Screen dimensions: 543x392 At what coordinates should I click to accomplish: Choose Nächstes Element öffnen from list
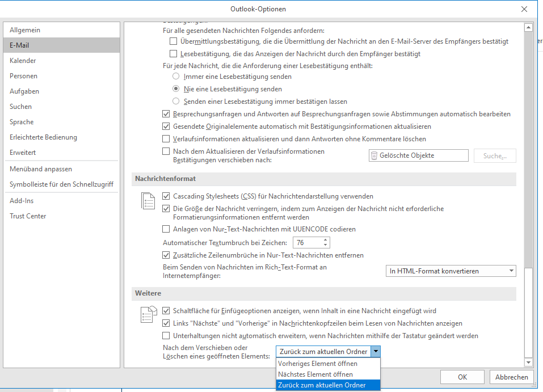[x=328, y=374]
